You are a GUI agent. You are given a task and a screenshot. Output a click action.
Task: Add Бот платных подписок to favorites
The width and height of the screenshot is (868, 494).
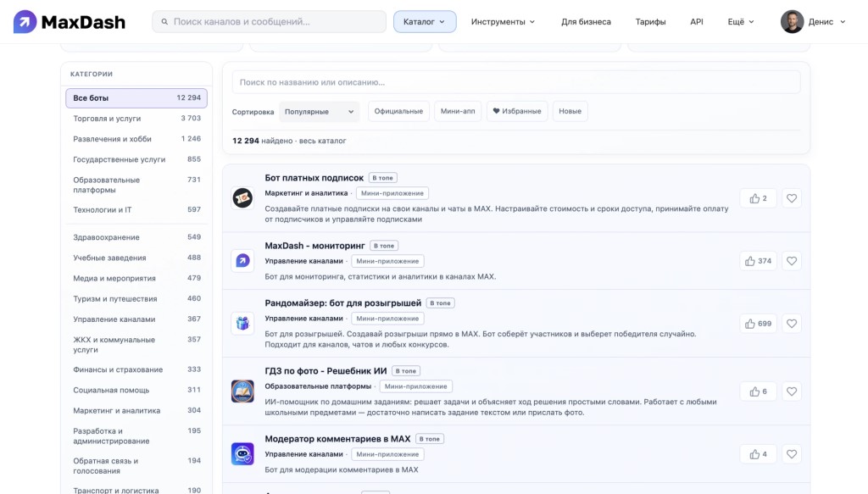[792, 198]
